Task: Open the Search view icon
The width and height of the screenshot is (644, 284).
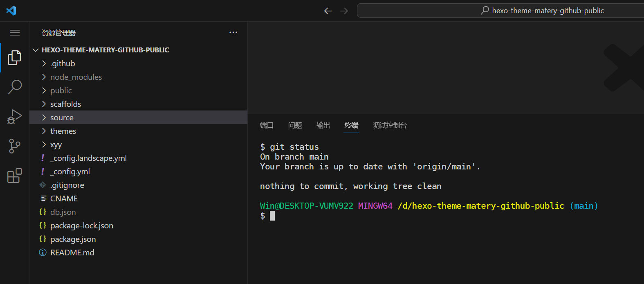Action: [15, 87]
